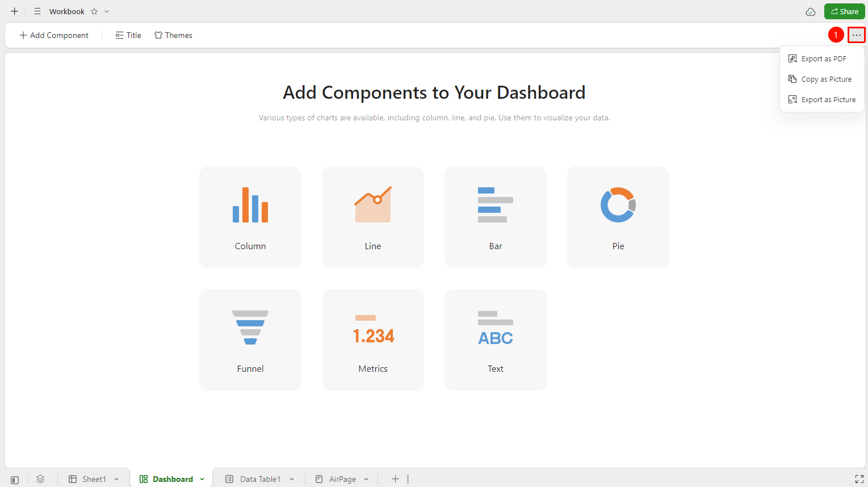Open the Data Table1 tab dropdown arrow
Viewport: 868px width, 487px height.
pos(292,479)
